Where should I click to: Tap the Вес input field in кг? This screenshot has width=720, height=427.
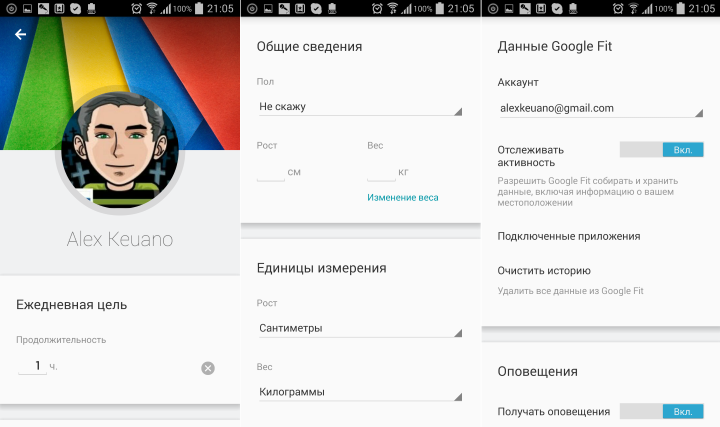[x=381, y=173]
